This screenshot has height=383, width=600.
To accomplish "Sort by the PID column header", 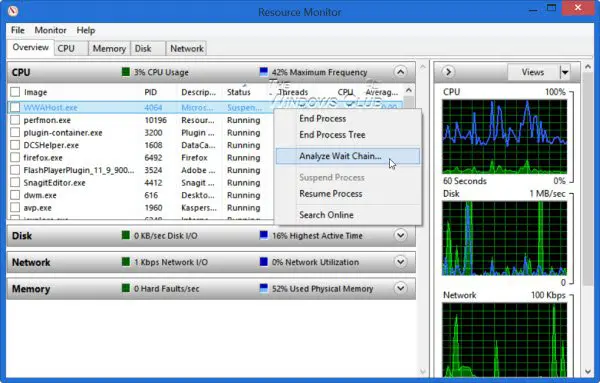I will pyautogui.click(x=151, y=92).
